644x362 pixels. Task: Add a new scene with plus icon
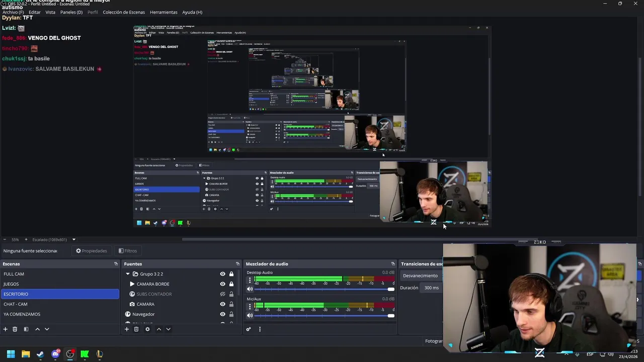tap(6, 329)
